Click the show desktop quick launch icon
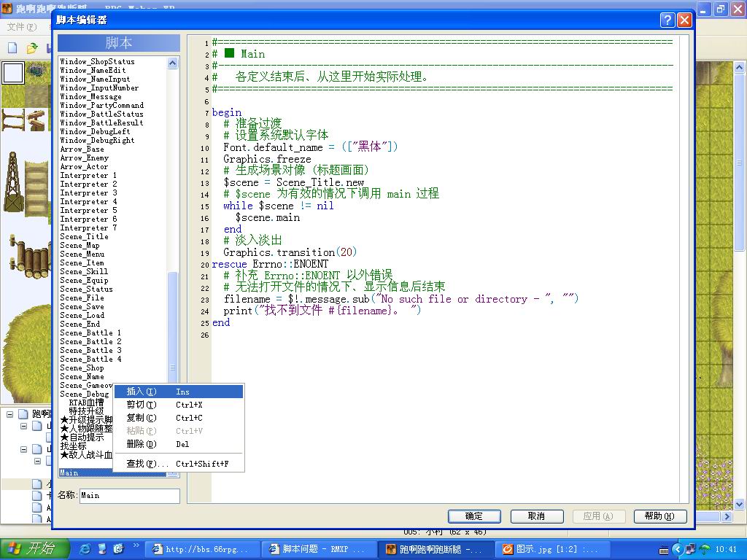 pyautogui.click(x=102, y=549)
